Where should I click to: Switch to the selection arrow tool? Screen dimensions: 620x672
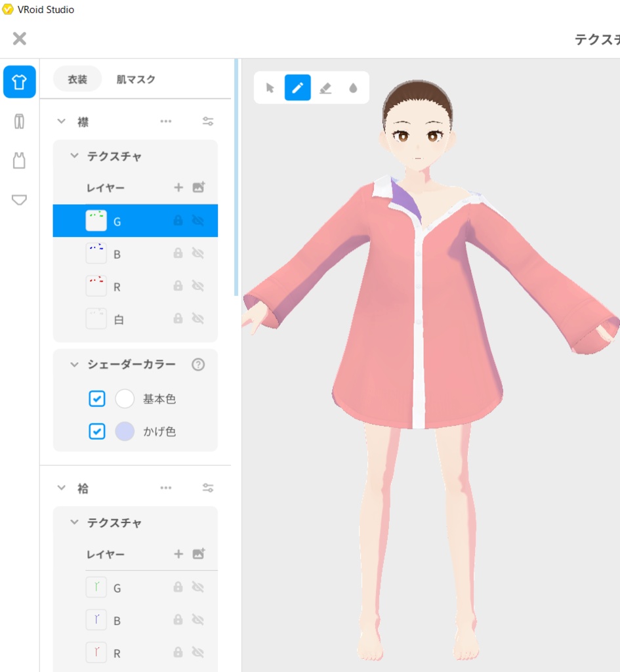pyautogui.click(x=268, y=87)
